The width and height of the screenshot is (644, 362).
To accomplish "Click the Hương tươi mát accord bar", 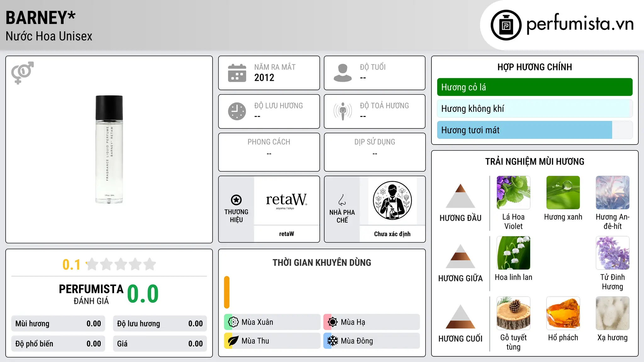I will click(535, 130).
